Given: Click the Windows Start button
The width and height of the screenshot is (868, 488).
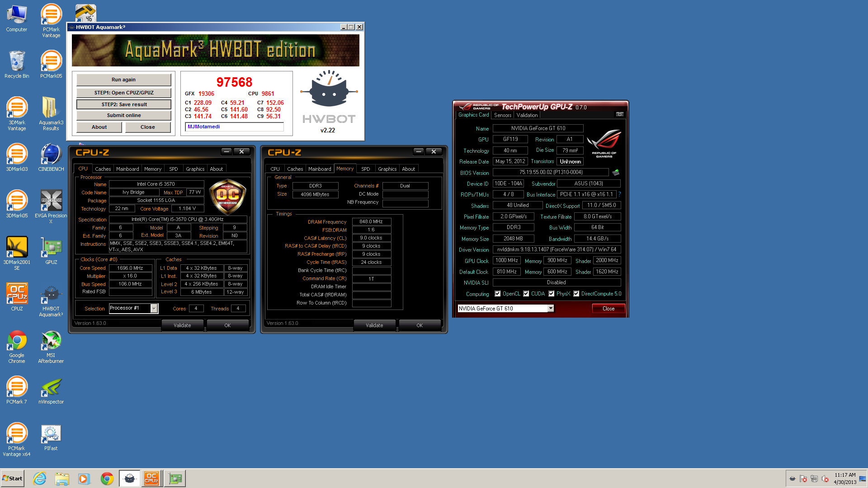Looking at the screenshot, I should point(13,479).
